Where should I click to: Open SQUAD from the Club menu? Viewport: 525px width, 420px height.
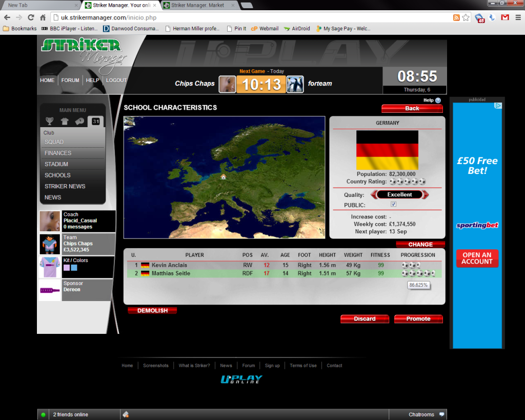[54, 142]
